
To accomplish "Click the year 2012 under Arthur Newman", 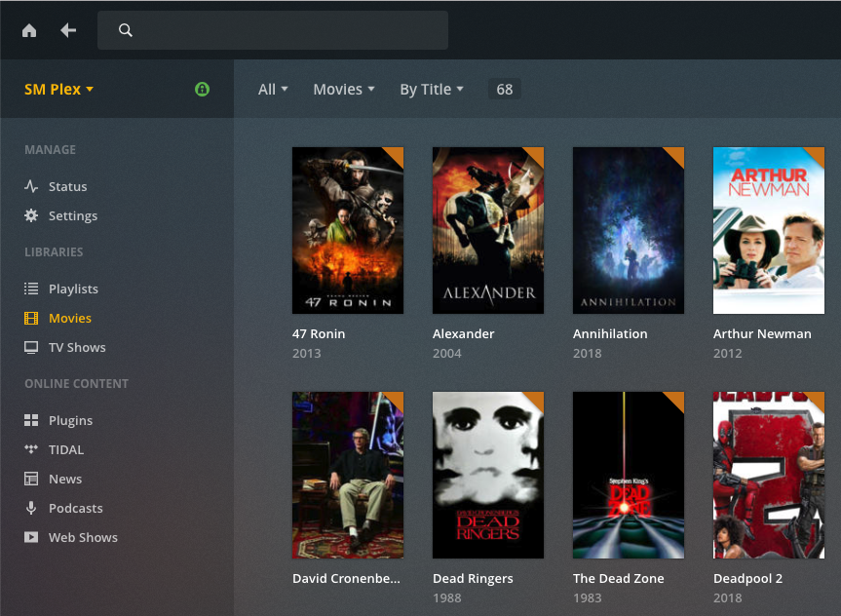I will click(x=728, y=354).
